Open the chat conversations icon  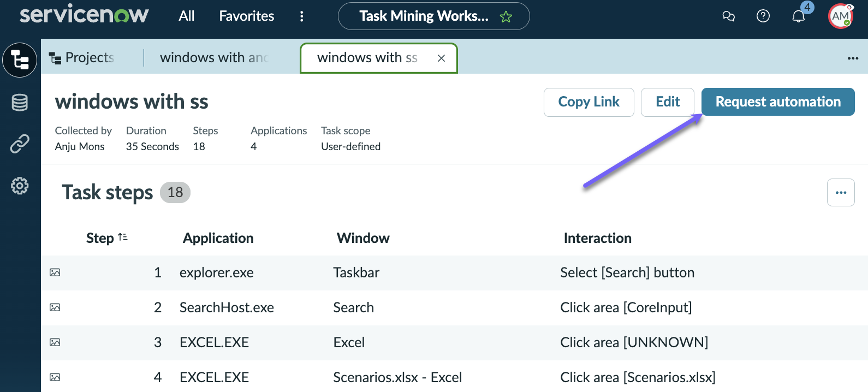click(x=728, y=16)
